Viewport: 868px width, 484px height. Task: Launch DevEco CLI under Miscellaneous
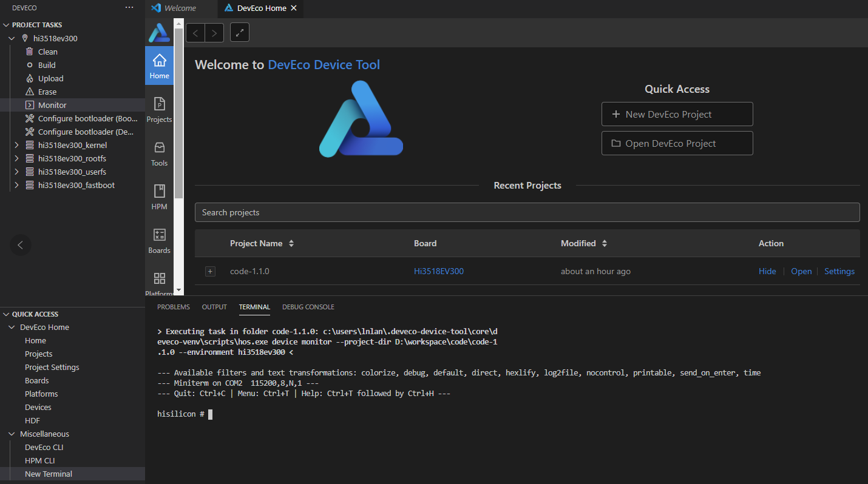[x=44, y=447]
